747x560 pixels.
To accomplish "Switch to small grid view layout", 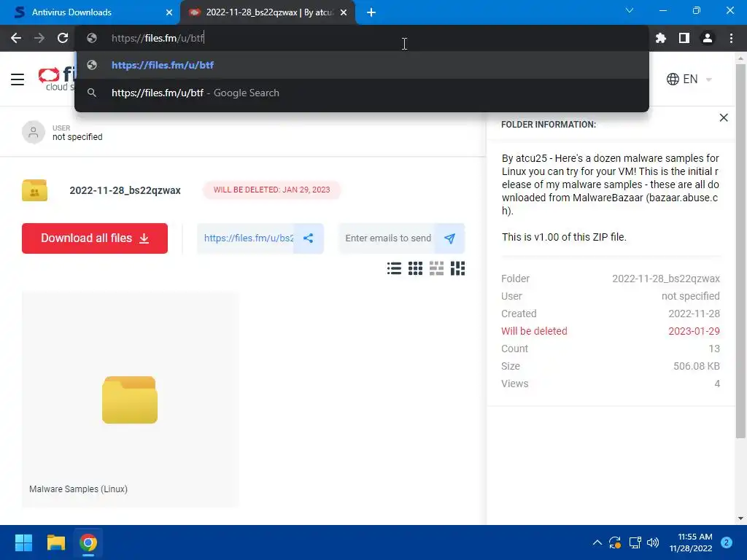I will (x=415, y=268).
